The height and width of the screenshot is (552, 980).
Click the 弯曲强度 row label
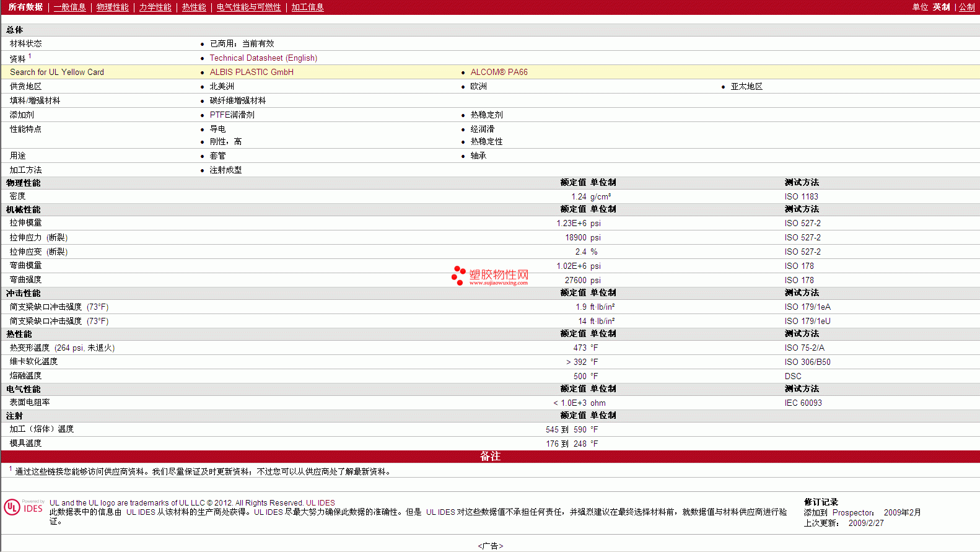[25, 280]
